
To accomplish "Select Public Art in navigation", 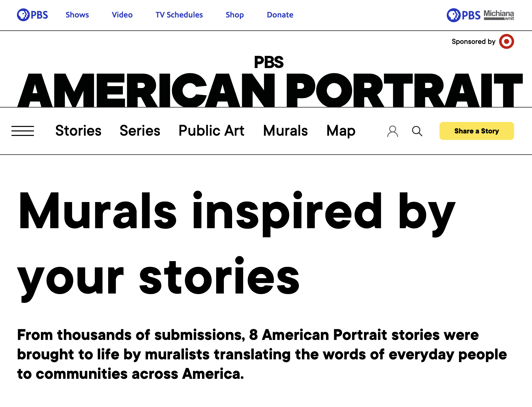I will pyautogui.click(x=211, y=131).
